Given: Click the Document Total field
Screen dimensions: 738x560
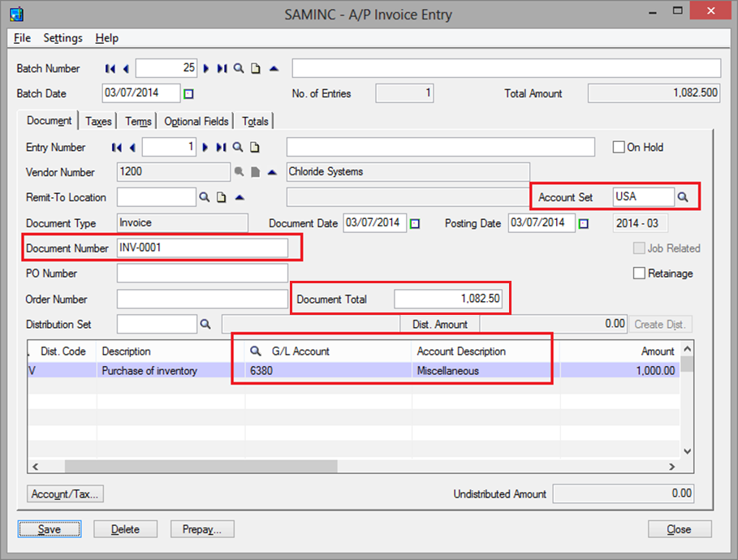Looking at the screenshot, I should point(448,299).
